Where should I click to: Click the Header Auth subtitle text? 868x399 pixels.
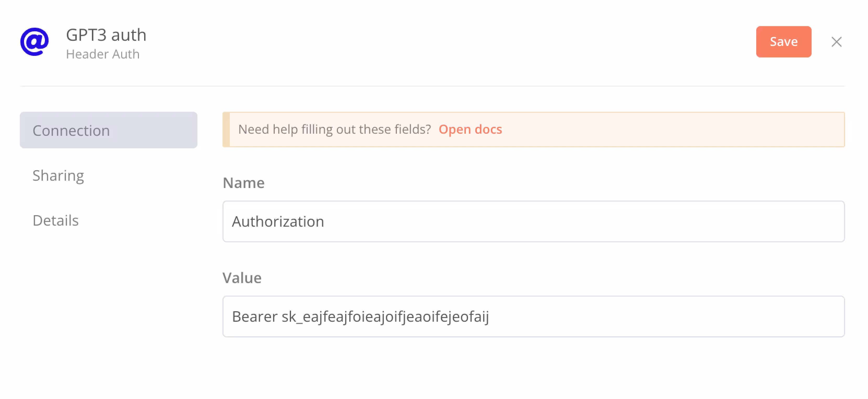click(103, 54)
